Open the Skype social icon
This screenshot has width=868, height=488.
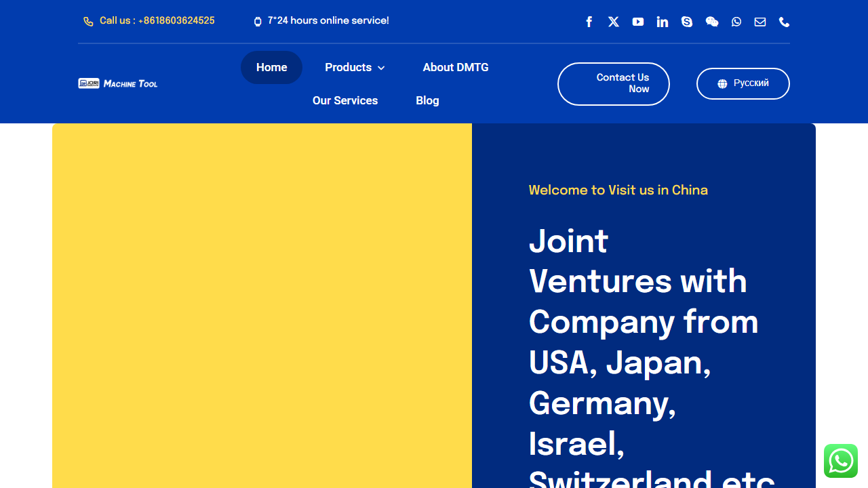point(687,22)
